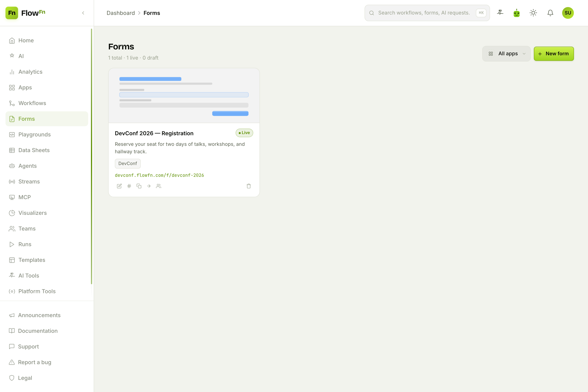Open the people icon on the form card
This screenshot has width=588, height=392.
pos(159,186)
